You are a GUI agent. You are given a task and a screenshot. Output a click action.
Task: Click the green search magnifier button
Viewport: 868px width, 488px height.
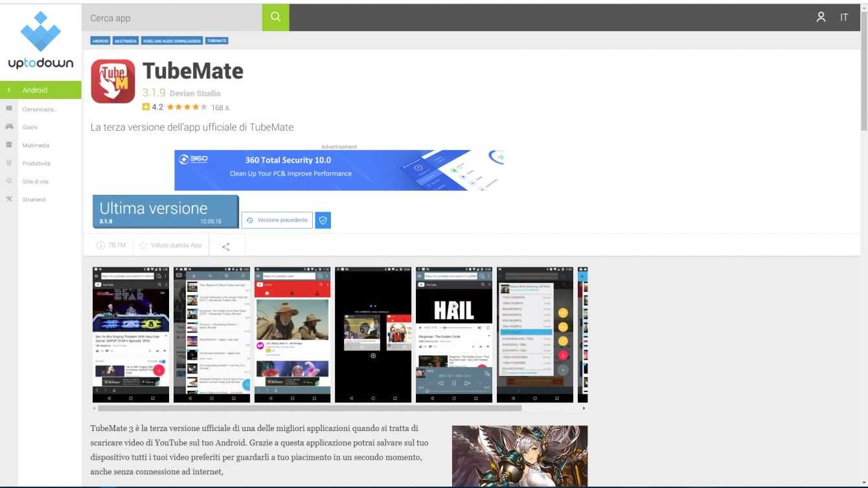coord(275,17)
